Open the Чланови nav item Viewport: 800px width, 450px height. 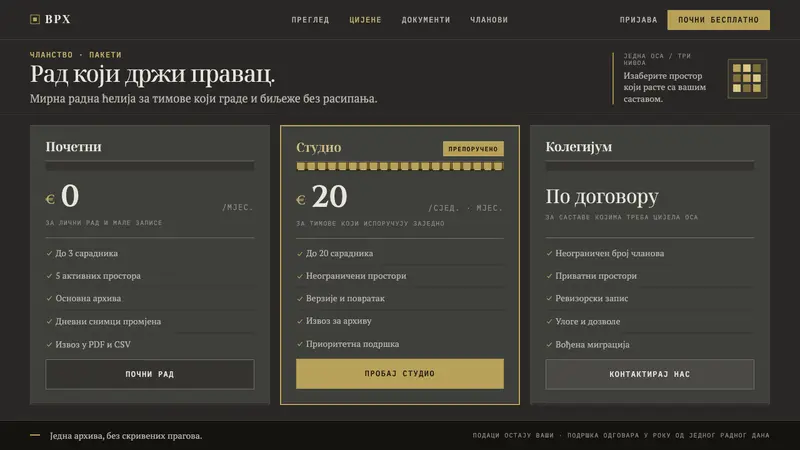pos(489,20)
